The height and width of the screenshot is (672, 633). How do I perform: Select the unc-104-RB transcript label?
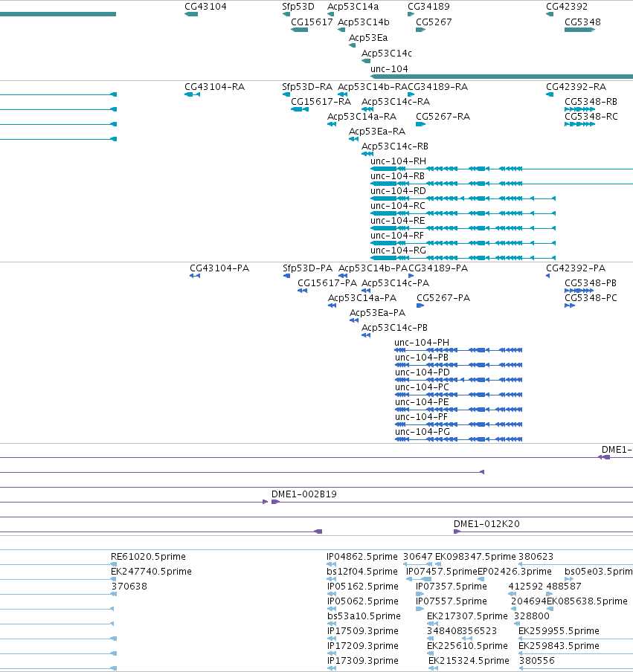(397, 176)
